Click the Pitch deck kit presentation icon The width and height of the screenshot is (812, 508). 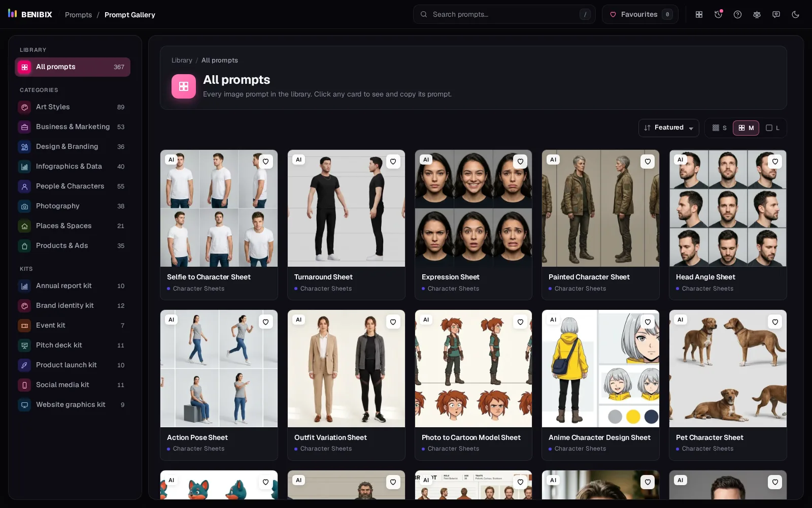point(24,345)
